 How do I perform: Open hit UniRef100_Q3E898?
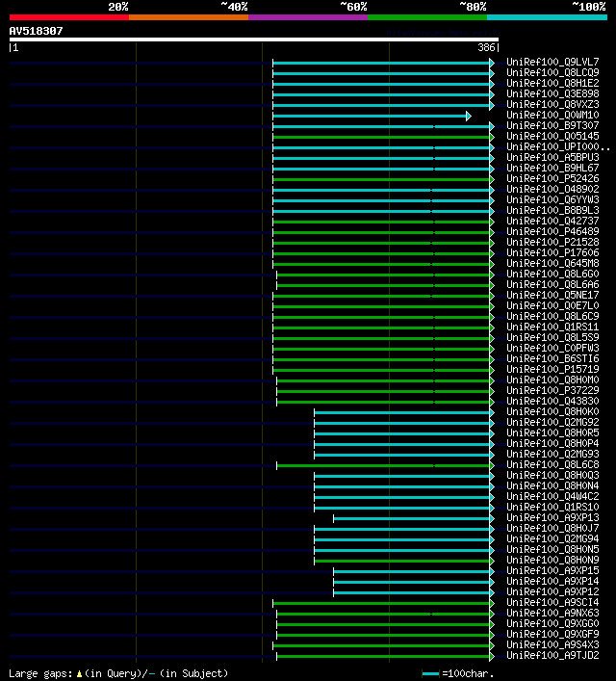(x=552, y=93)
